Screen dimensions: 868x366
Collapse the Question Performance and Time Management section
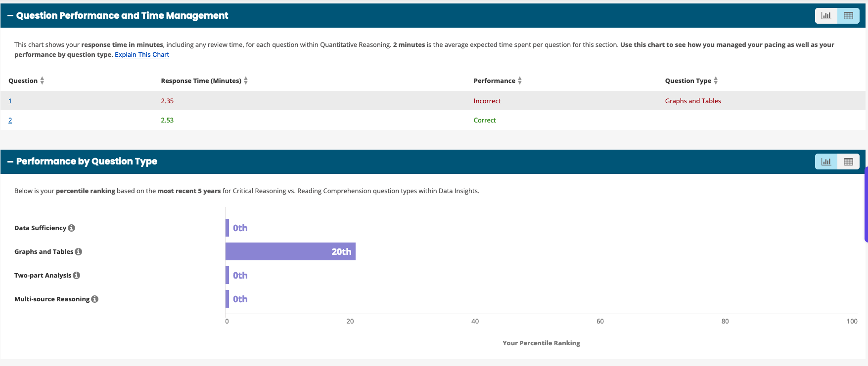coord(10,16)
